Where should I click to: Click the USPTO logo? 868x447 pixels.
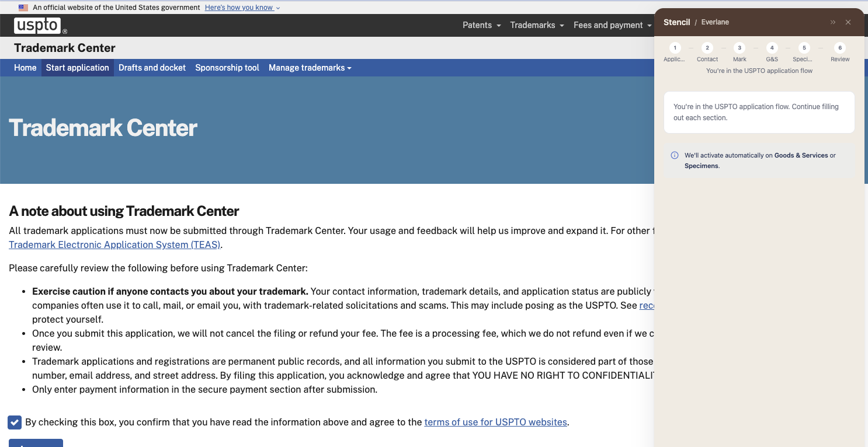click(x=40, y=26)
